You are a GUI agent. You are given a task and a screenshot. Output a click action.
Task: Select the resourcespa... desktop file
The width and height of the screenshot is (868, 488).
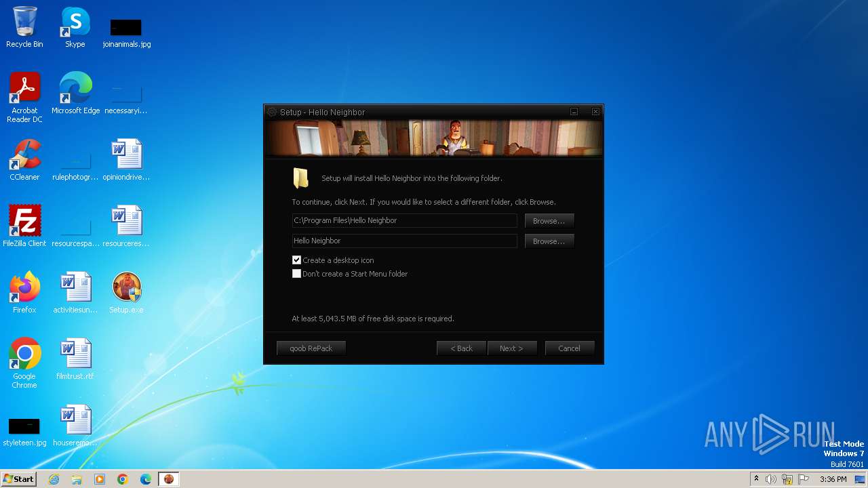pyautogui.click(x=75, y=232)
